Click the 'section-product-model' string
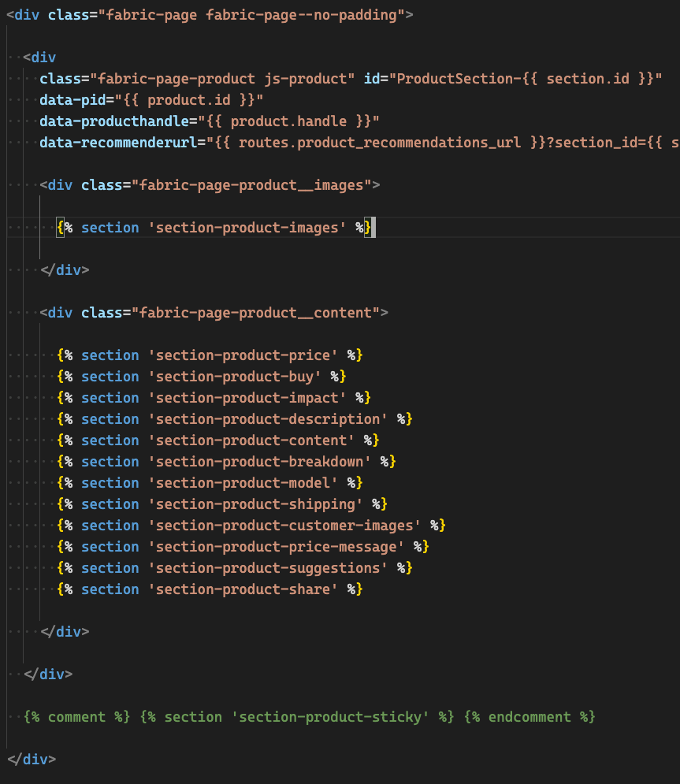 243,483
